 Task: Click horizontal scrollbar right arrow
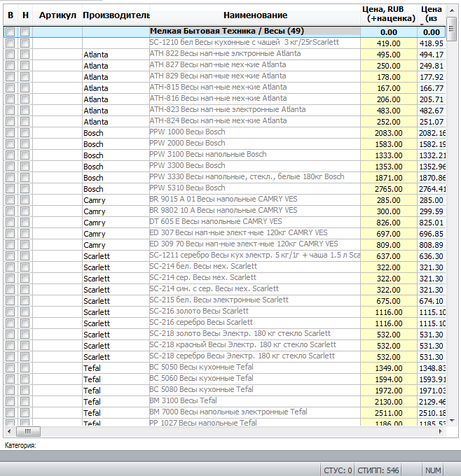click(441, 431)
